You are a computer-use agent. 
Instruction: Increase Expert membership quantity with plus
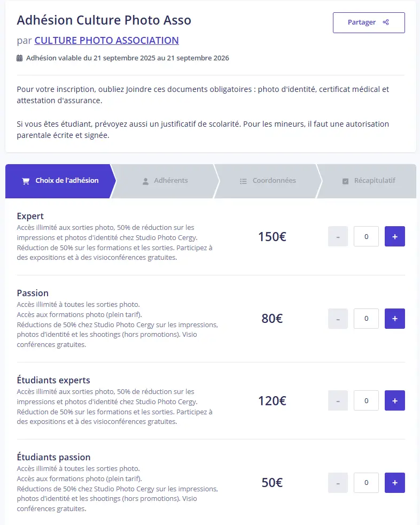[394, 236]
